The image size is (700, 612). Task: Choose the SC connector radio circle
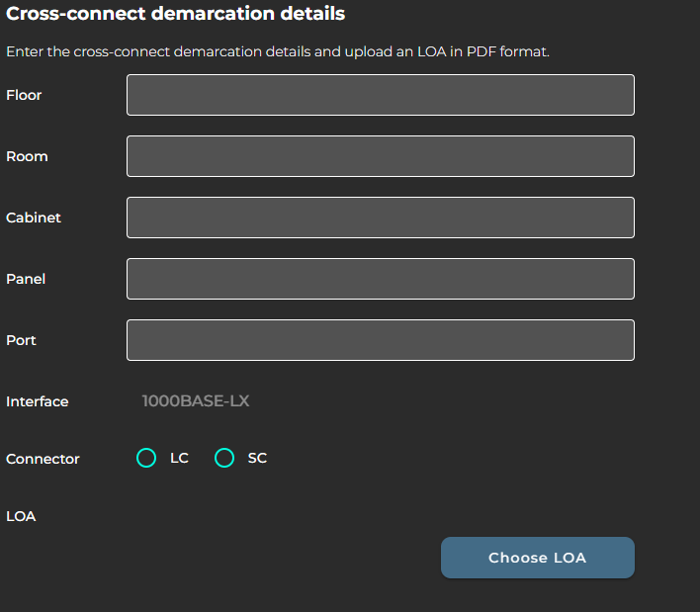tap(224, 458)
